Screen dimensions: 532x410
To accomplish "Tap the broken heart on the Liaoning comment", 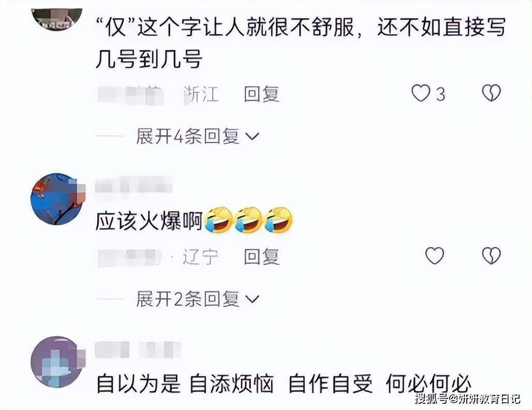I will pos(491,256).
